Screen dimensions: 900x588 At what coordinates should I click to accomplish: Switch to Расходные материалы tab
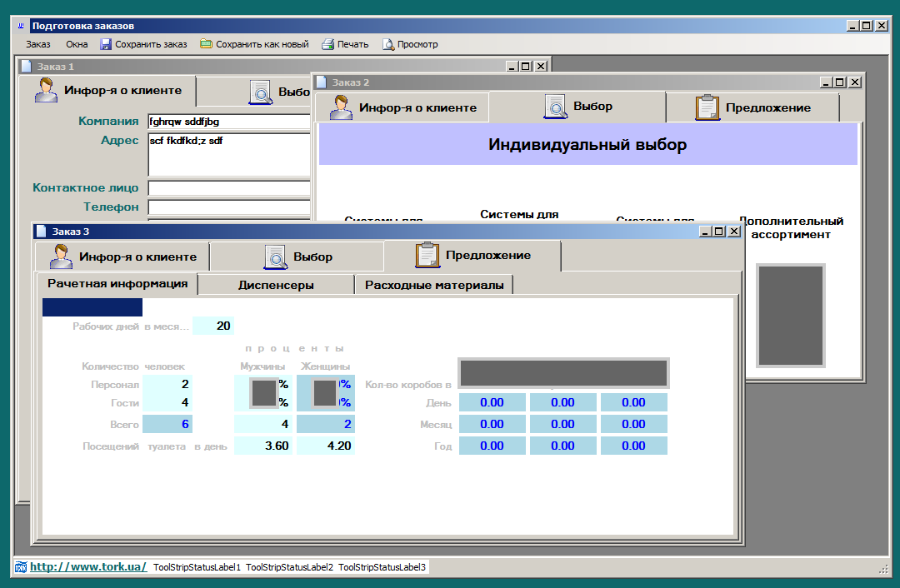click(434, 285)
